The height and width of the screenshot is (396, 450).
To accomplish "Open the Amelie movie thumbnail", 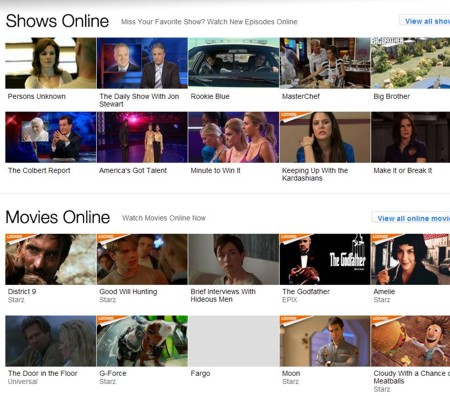I will click(411, 259).
